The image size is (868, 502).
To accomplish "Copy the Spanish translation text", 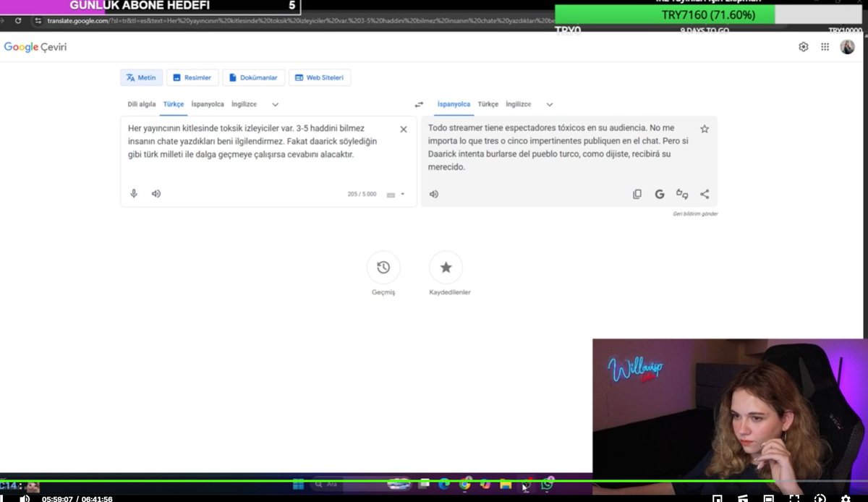I will pyautogui.click(x=637, y=194).
